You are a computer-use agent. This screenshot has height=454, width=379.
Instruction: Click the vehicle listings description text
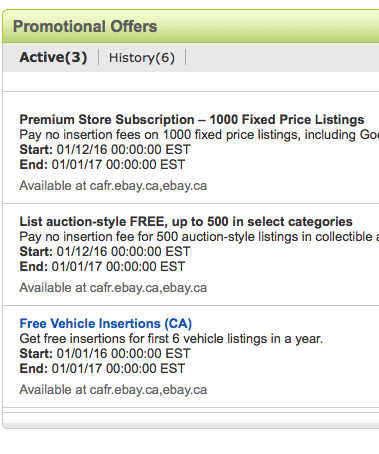pyautogui.click(x=171, y=339)
